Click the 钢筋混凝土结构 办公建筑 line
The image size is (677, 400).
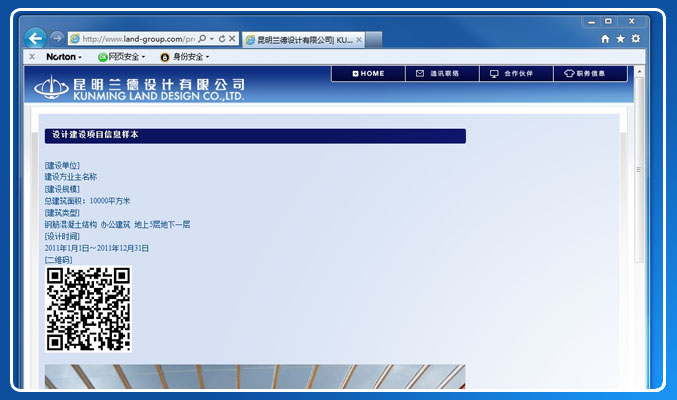coord(117,225)
